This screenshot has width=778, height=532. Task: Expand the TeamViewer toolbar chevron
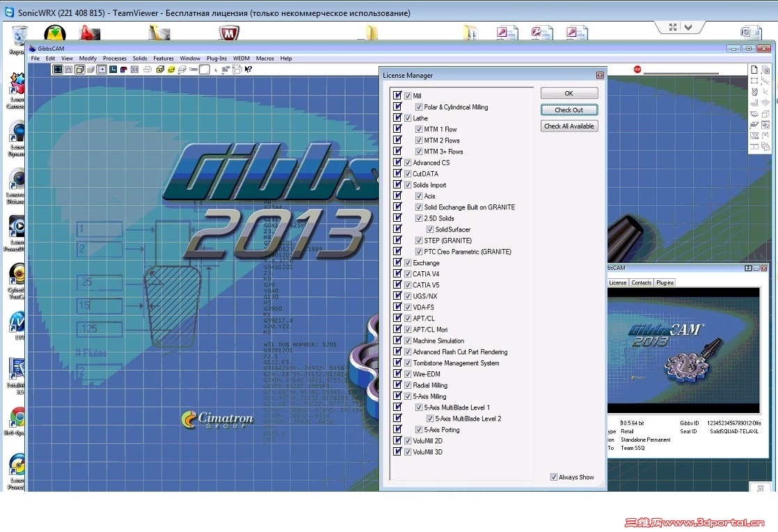(688, 27)
